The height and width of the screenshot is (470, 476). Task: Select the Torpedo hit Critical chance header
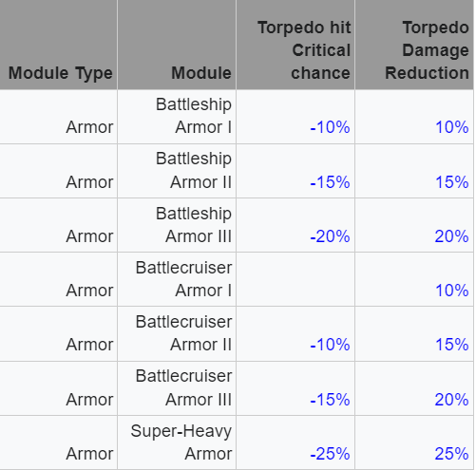click(x=295, y=45)
